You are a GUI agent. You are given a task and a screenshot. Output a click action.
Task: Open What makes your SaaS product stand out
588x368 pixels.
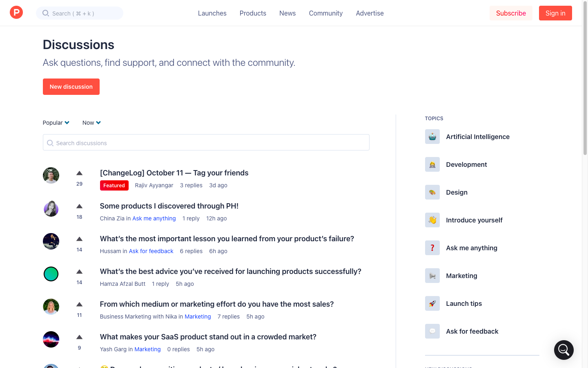(208, 337)
